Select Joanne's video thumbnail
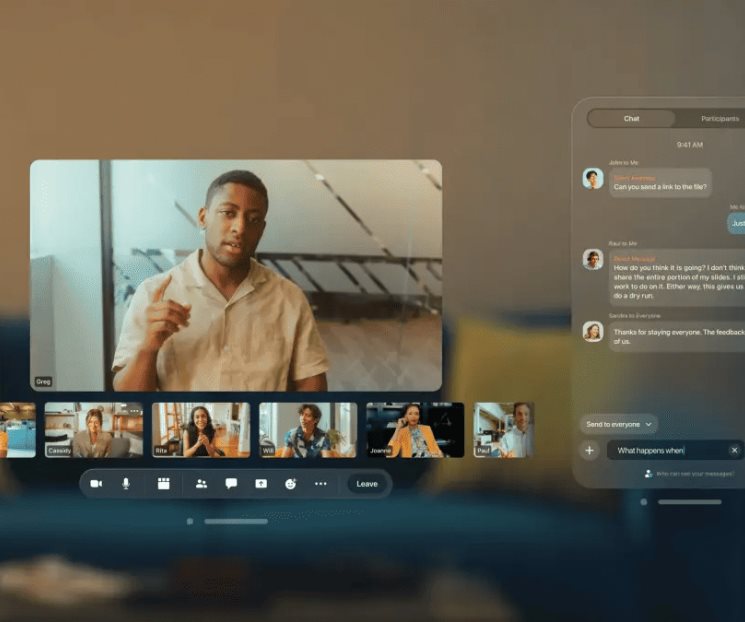Viewport: 745px width, 622px height. coord(415,430)
